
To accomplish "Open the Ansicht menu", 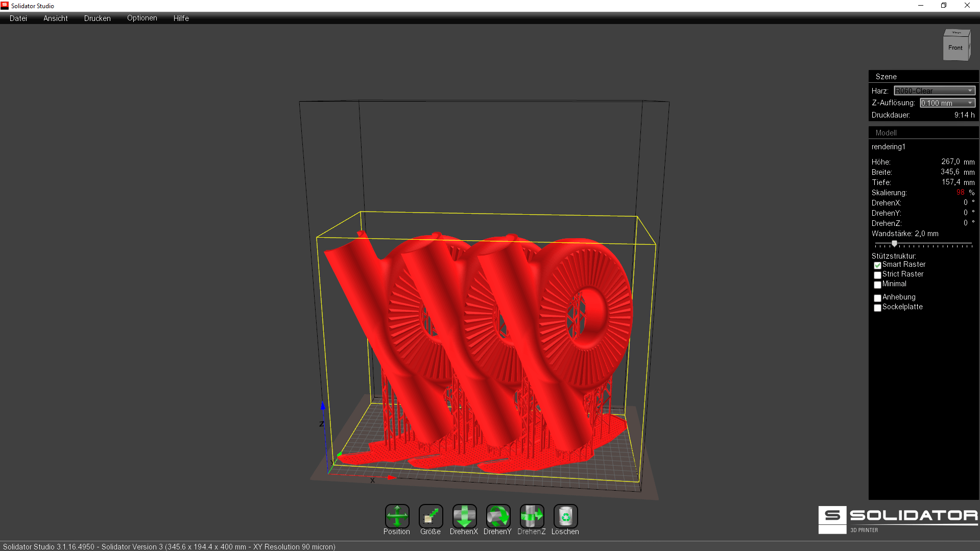I will pyautogui.click(x=56, y=18).
